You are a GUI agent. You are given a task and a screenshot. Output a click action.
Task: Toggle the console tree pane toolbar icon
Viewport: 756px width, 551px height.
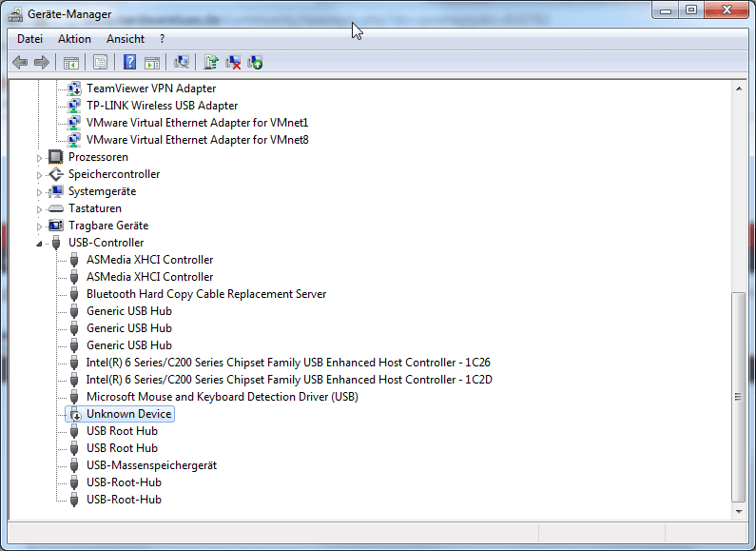click(71, 62)
